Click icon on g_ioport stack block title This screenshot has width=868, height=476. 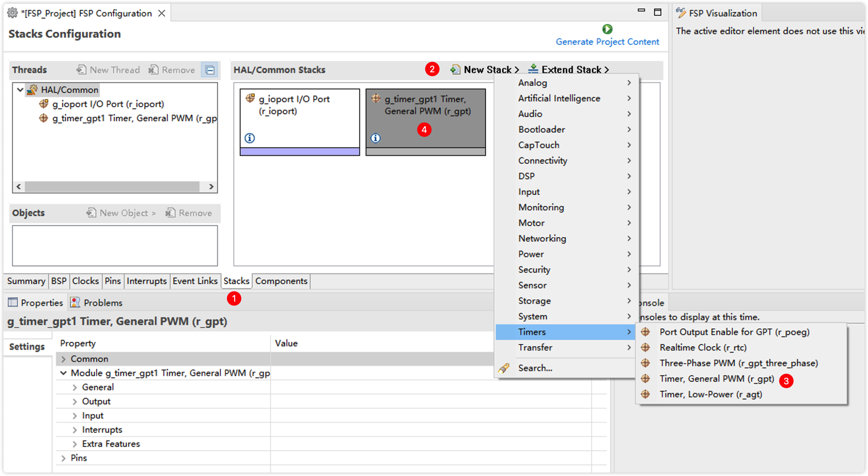click(x=250, y=98)
